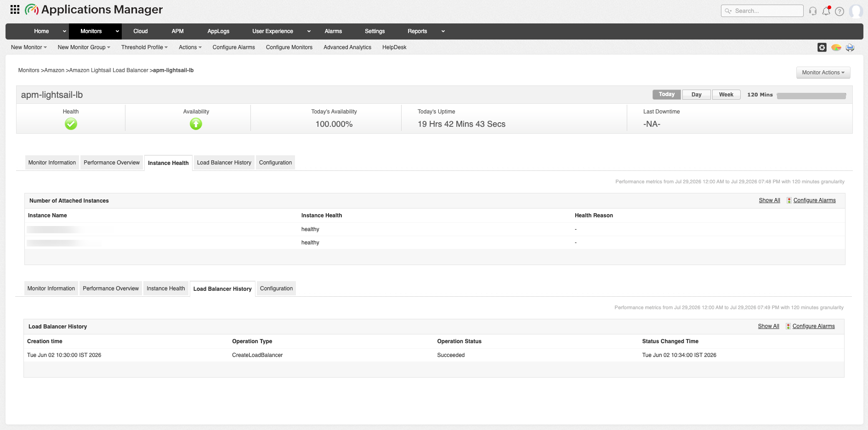Expand the User Experience chevron
Image resolution: width=868 pixels, height=430 pixels.
coord(309,31)
